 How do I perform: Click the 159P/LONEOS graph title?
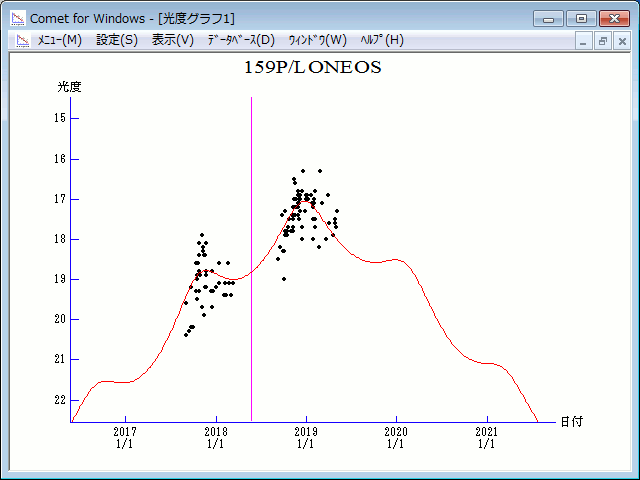312,69
